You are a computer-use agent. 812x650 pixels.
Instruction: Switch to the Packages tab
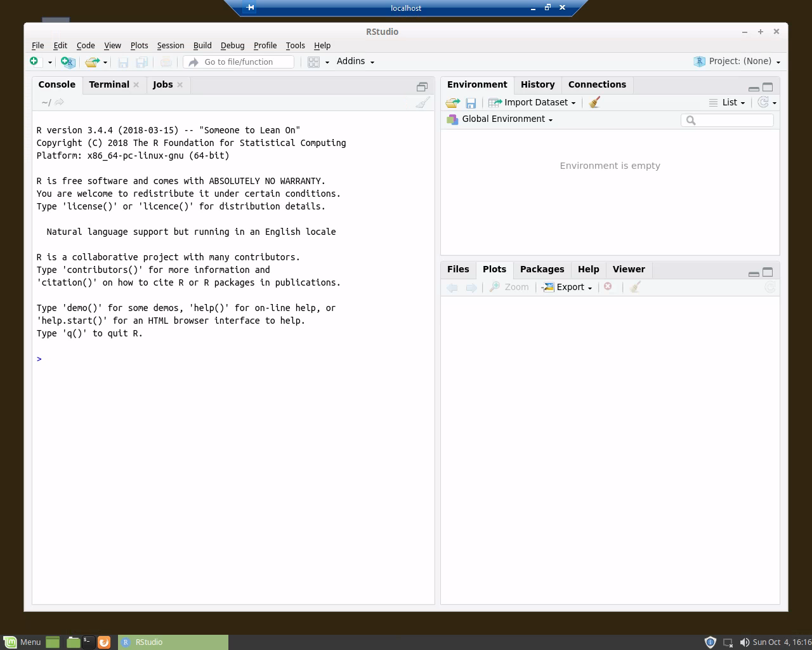click(542, 269)
